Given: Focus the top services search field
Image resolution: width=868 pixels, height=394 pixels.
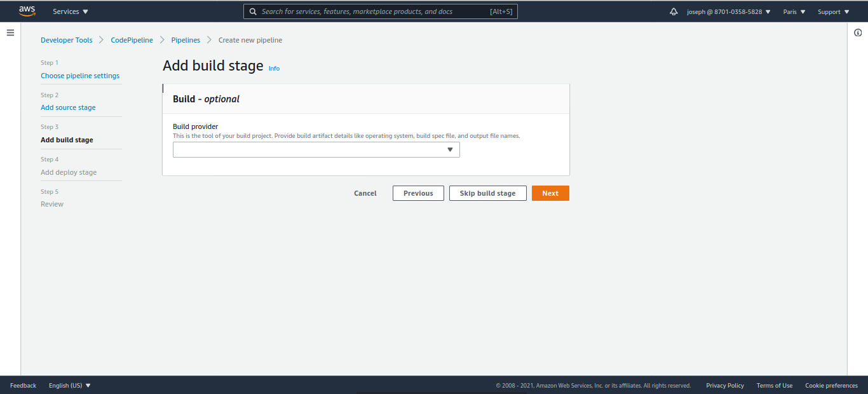Looking at the screenshot, I should point(375,11).
